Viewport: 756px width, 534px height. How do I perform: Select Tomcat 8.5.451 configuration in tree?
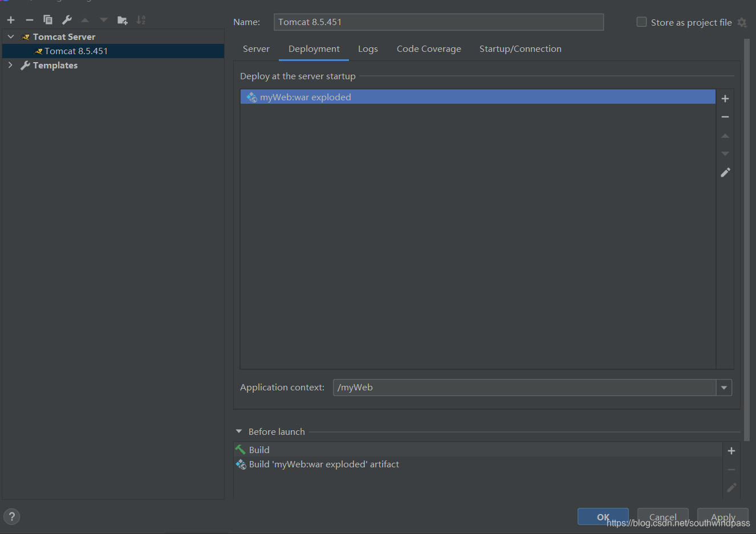(x=113, y=51)
